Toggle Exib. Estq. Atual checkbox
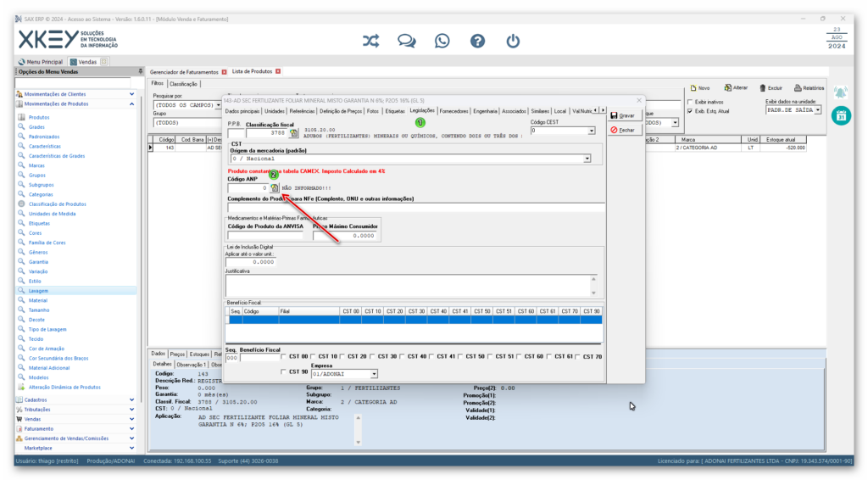The height and width of the screenshot is (480, 868). point(690,111)
